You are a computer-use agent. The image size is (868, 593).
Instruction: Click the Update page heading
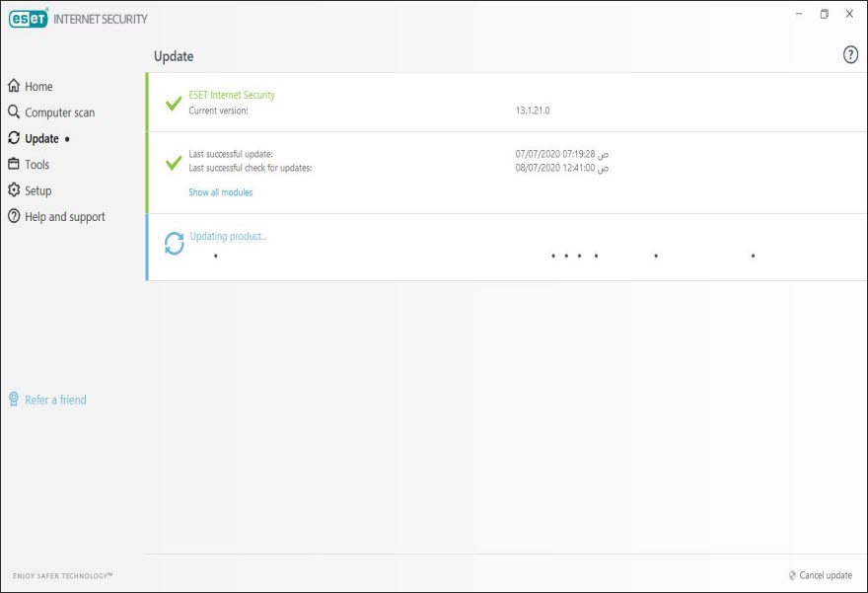[x=174, y=56]
